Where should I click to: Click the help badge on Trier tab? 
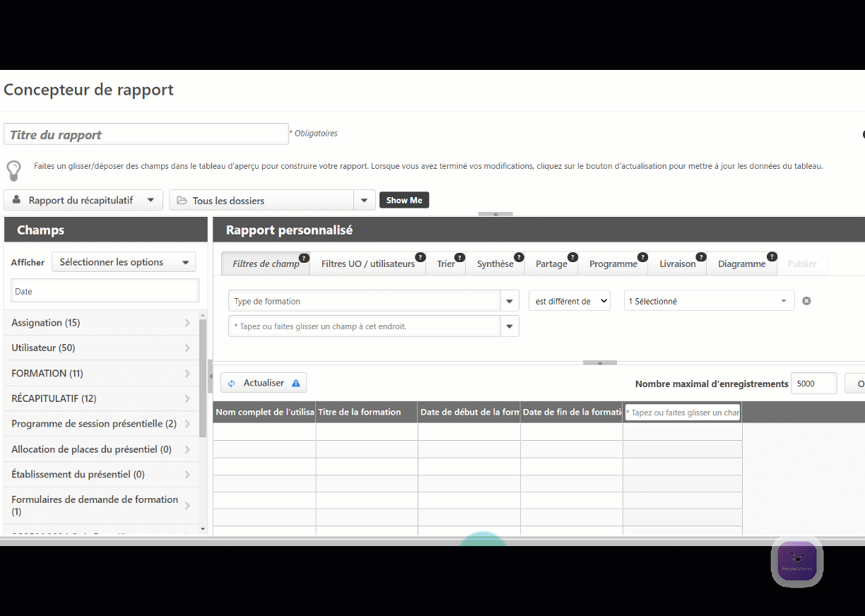(459, 258)
